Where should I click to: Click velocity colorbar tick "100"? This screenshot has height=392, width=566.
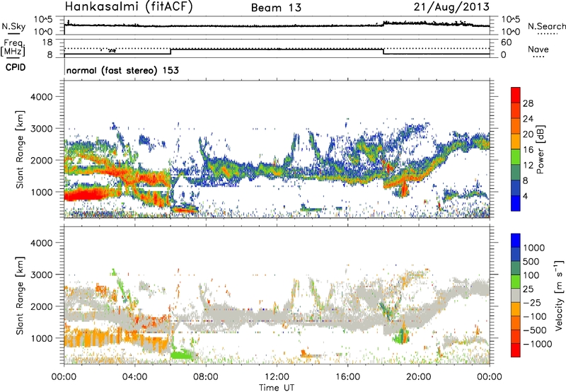coord(531,275)
